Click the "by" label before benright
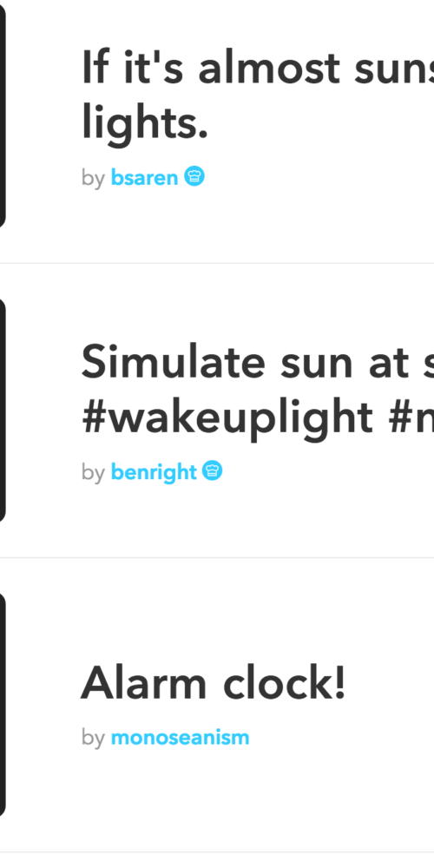The height and width of the screenshot is (868, 434). point(93,473)
